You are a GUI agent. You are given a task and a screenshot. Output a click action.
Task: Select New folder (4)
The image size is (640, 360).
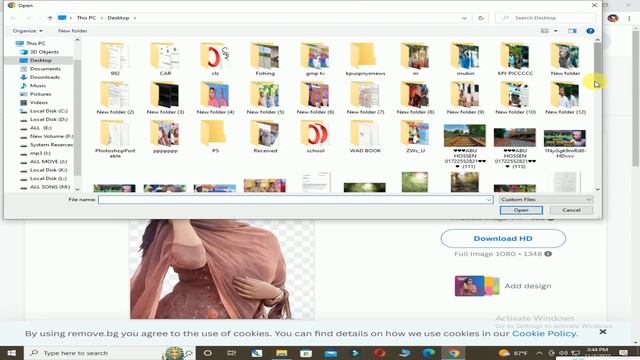[x=215, y=98]
